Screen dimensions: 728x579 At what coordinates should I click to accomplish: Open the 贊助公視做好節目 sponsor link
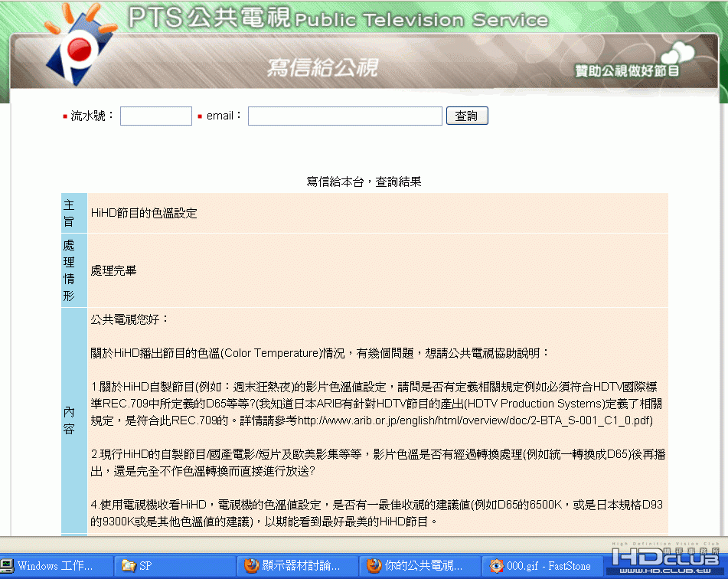click(627, 70)
